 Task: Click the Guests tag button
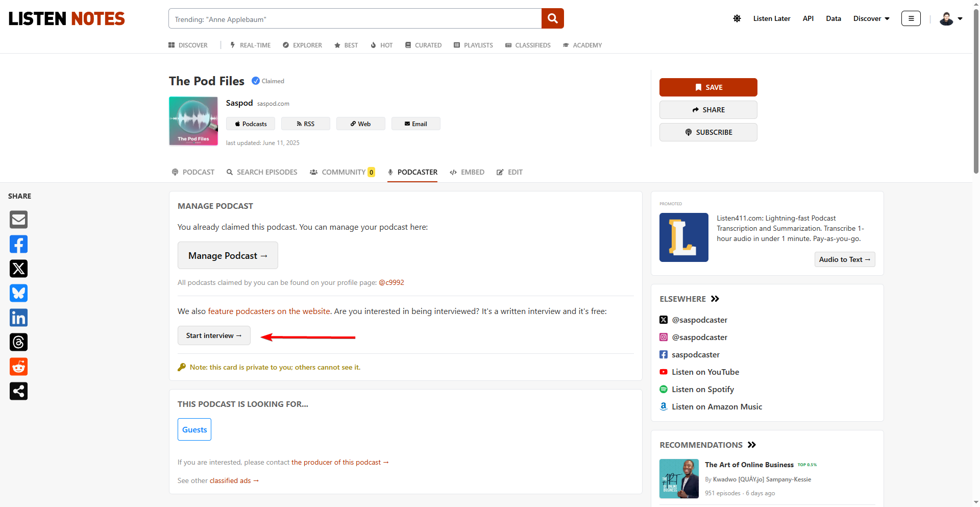point(194,429)
